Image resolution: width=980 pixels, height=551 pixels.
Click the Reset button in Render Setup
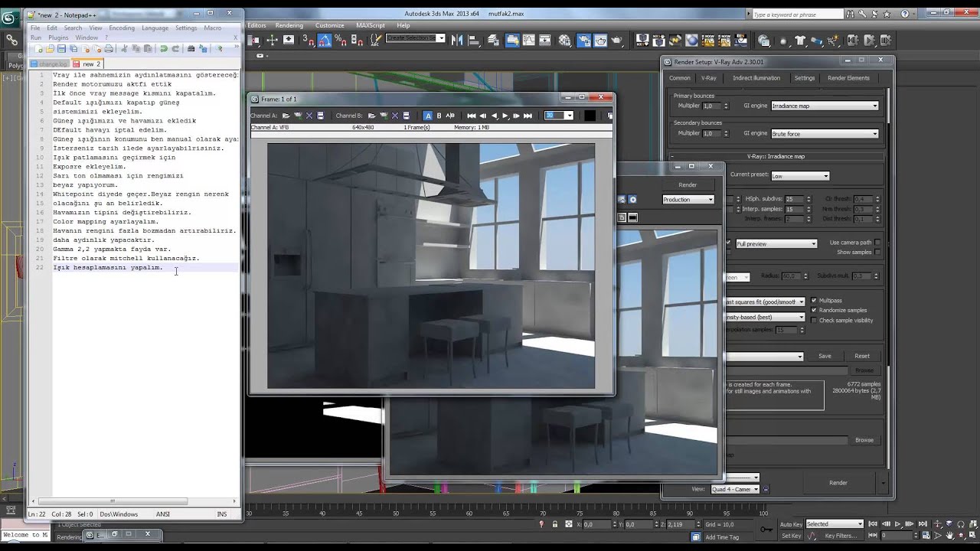pos(862,356)
